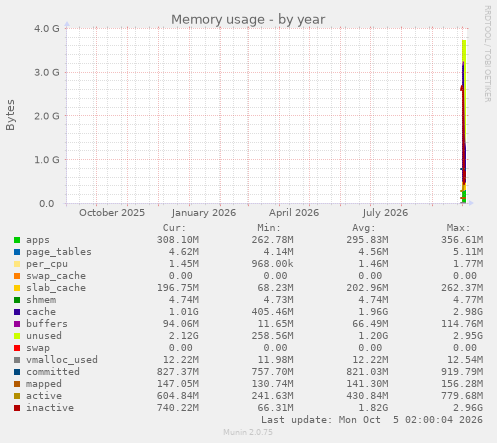Click the 'July 2026' axis label

click(x=385, y=213)
